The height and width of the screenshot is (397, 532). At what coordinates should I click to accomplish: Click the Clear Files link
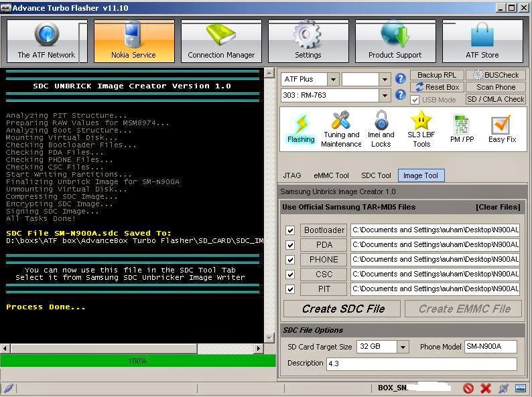pos(498,207)
